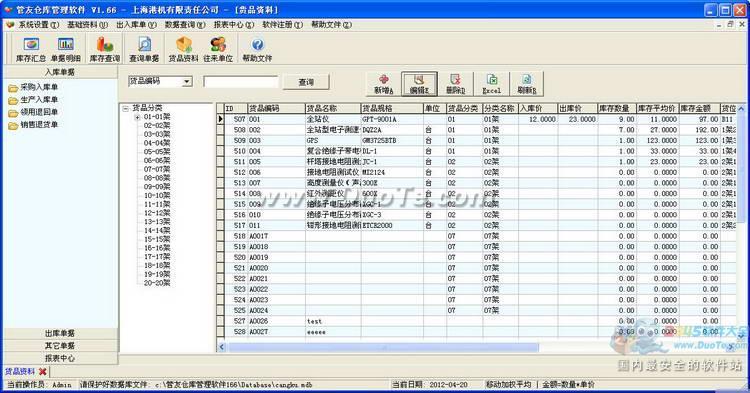Open the 报表中心 menu
Viewport: 750px width, 393px height.
[233, 24]
